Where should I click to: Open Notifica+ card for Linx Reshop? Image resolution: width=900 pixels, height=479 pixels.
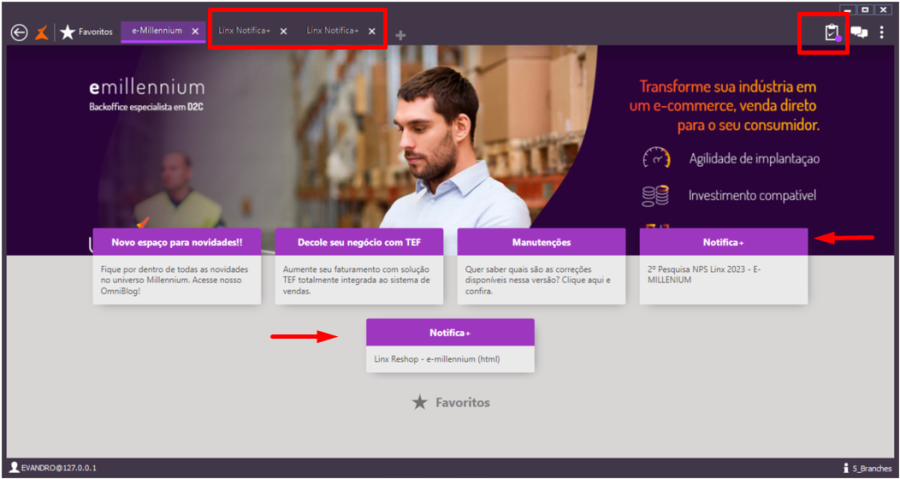click(x=451, y=345)
